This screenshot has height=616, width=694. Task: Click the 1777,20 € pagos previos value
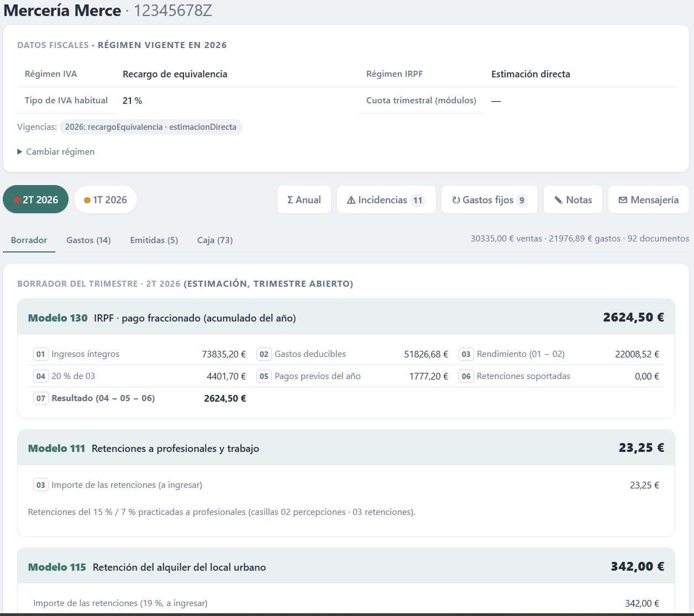pyautogui.click(x=429, y=376)
